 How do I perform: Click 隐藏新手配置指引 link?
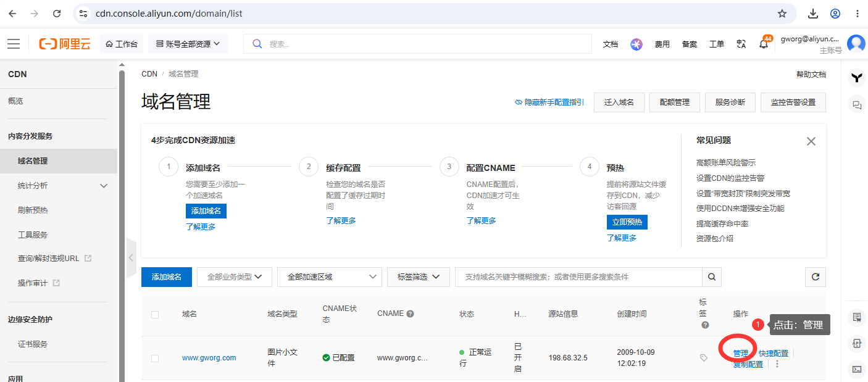coord(549,102)
